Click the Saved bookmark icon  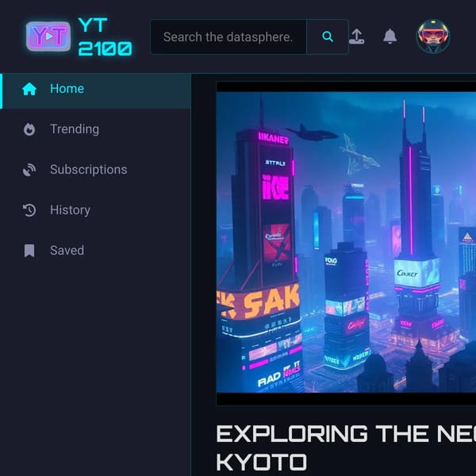click(29, 251)
